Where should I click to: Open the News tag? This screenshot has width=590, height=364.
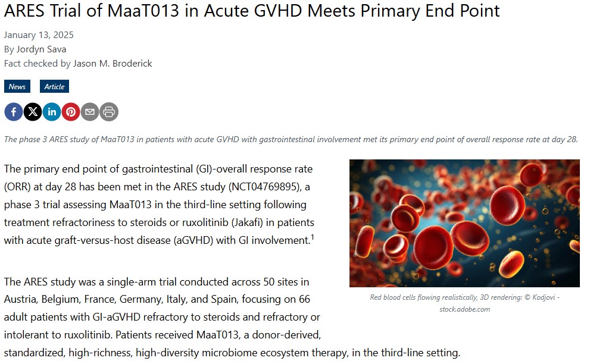pos(17,87)
